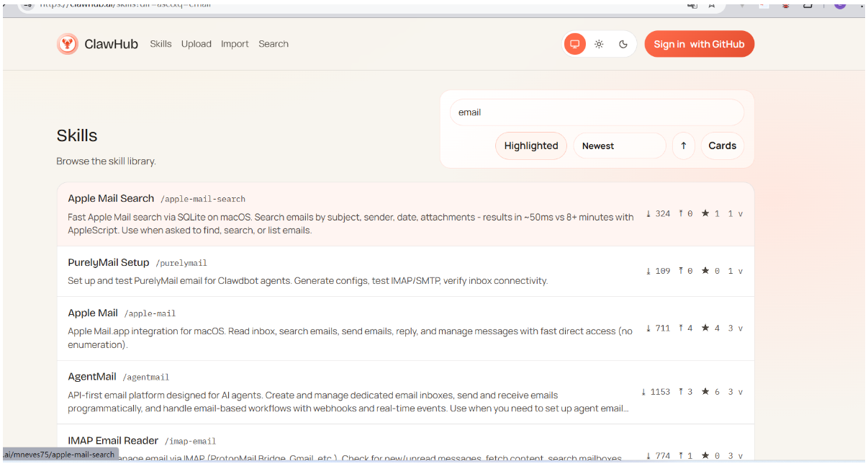Click '3 v' version count in AgentMail row
The image size is (868, 469).
(735, 392)
